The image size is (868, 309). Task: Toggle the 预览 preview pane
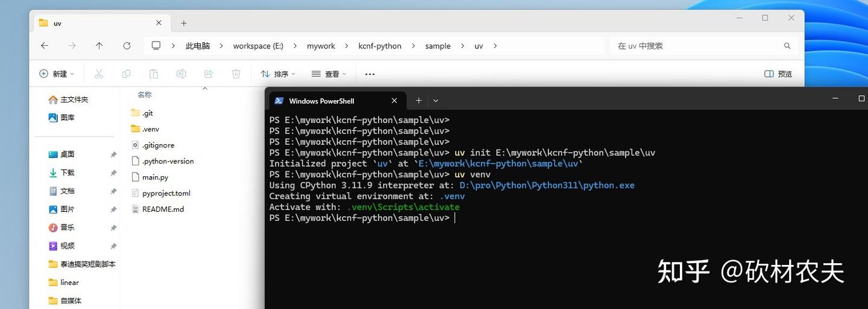pyautogui.click(x=778, y=74)
